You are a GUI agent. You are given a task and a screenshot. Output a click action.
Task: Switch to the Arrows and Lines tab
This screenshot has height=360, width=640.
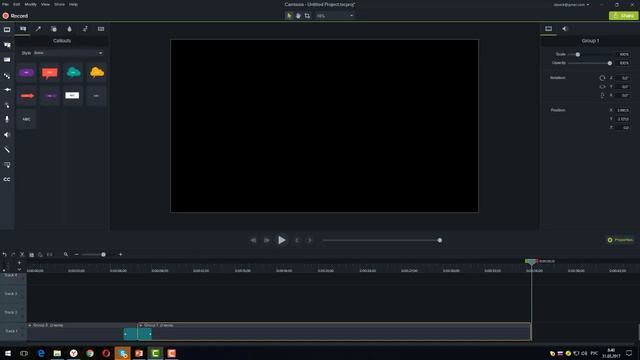click(x=38, y=29)
